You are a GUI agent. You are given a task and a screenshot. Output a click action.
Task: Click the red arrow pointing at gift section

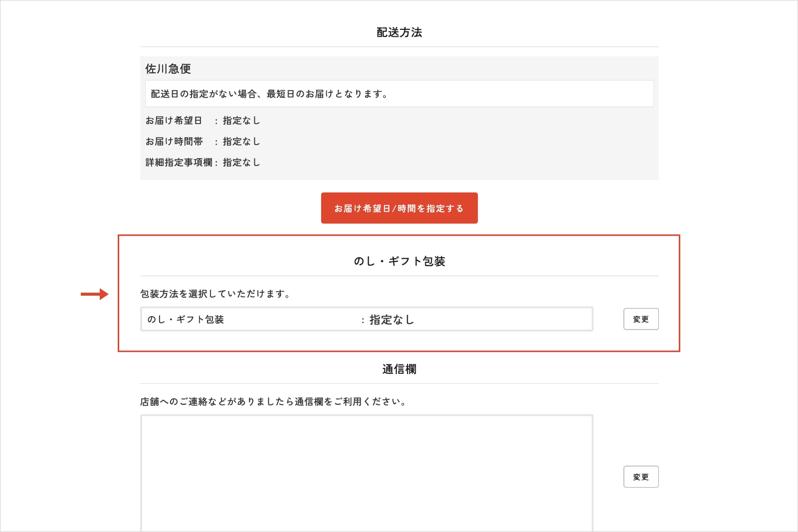[94, 294]
